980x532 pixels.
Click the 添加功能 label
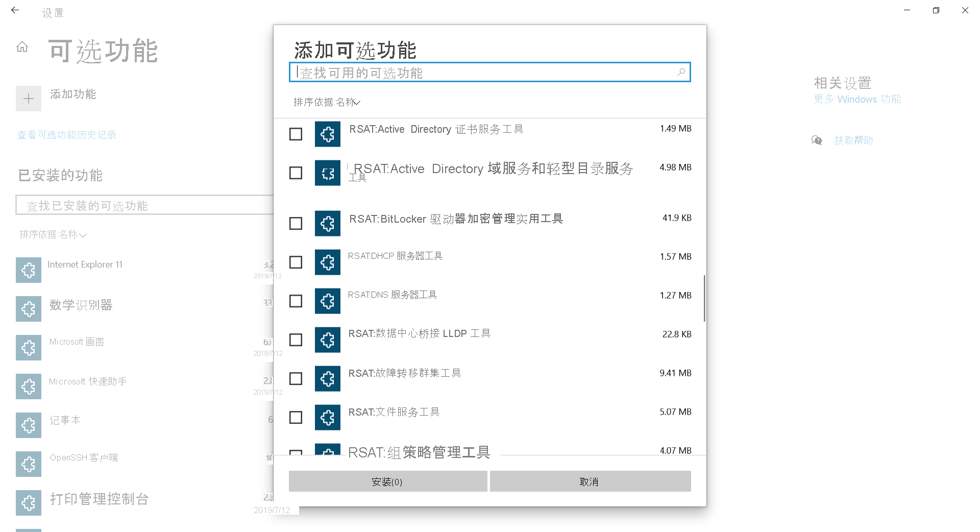(73, 94)
